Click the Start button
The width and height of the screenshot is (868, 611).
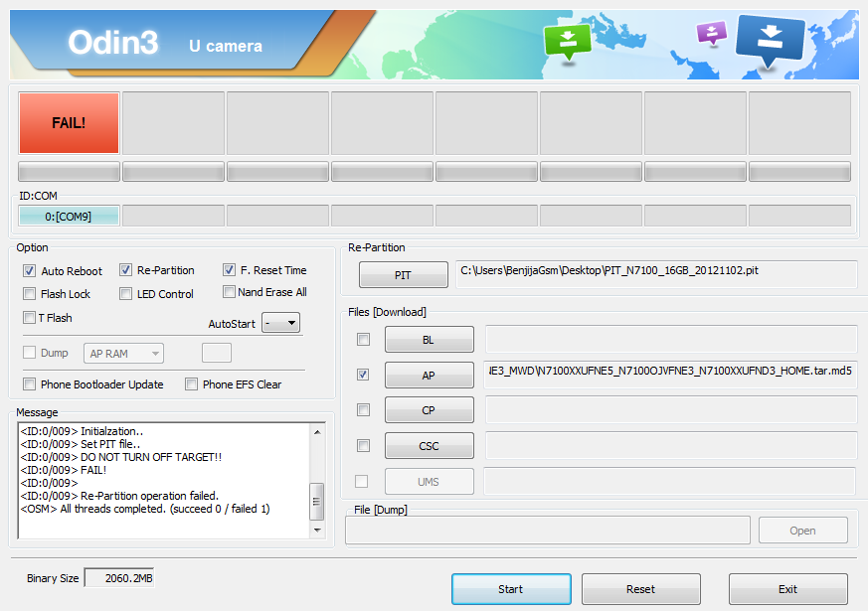[x=511, y=589]
